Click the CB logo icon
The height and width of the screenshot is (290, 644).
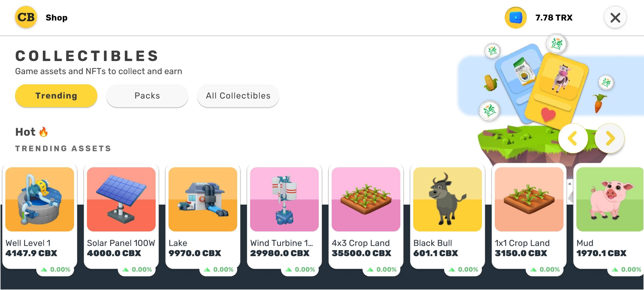tap(26, 17)
